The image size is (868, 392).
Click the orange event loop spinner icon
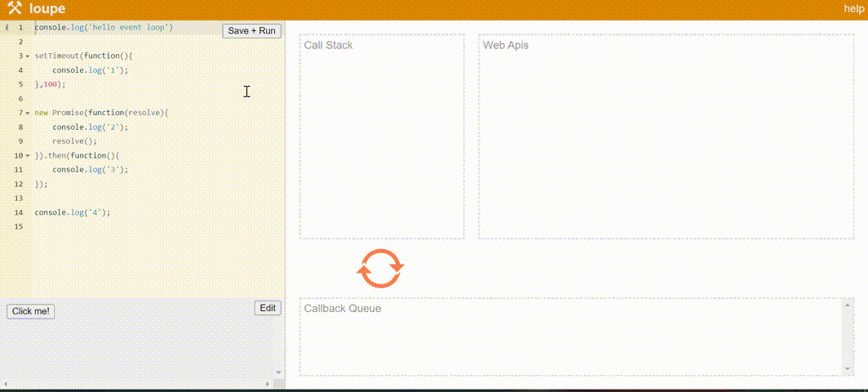380,269
